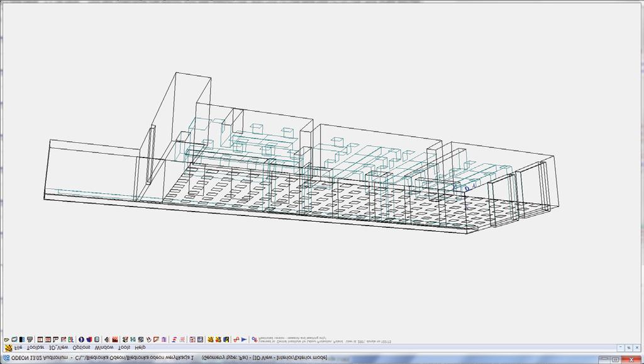Click the blue grid panel toolbar icon

click(x=200, y=339)
